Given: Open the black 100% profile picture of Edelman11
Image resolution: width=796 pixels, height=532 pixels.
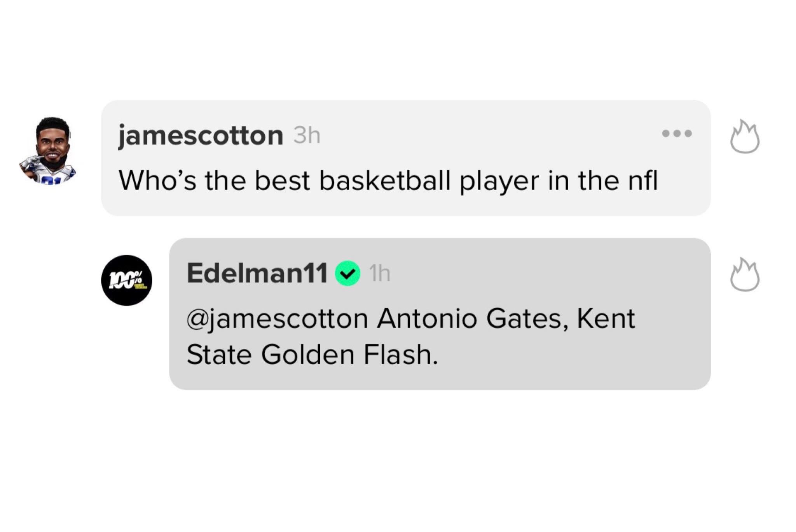Looking at the screenshot, I should (126, 280).
